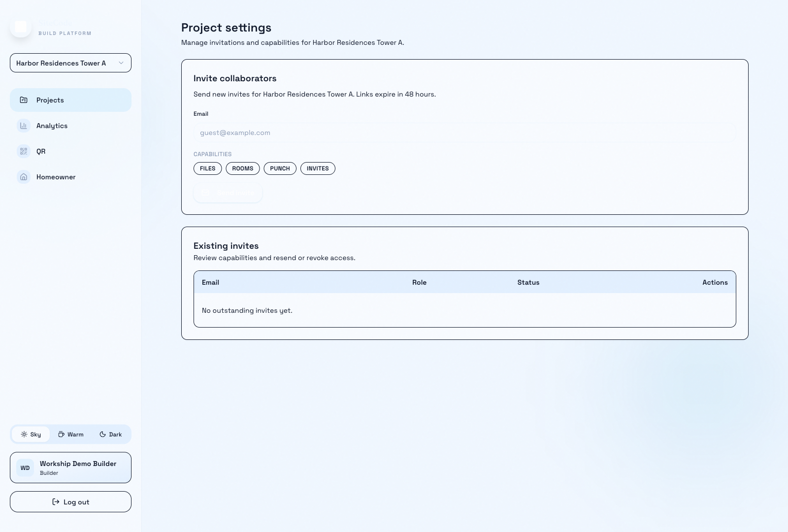This screenshot has height=532, width=788.
Task: Toggle the INVITES capability chip
Action: (318, 168)
